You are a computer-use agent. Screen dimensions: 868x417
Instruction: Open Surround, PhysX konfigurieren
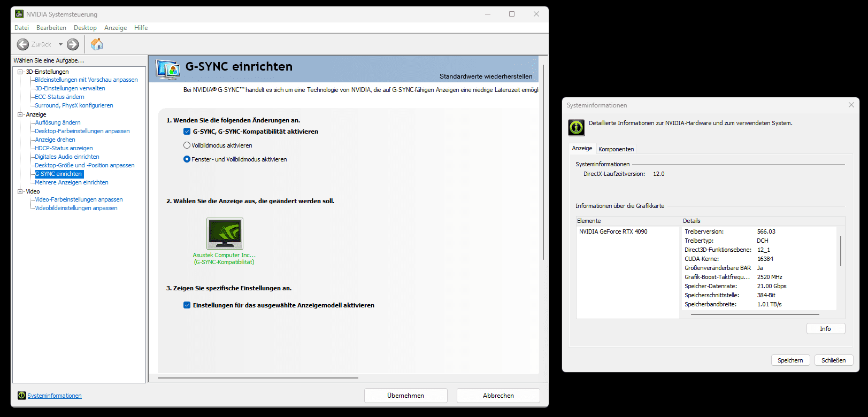click(x=74, y=105)
